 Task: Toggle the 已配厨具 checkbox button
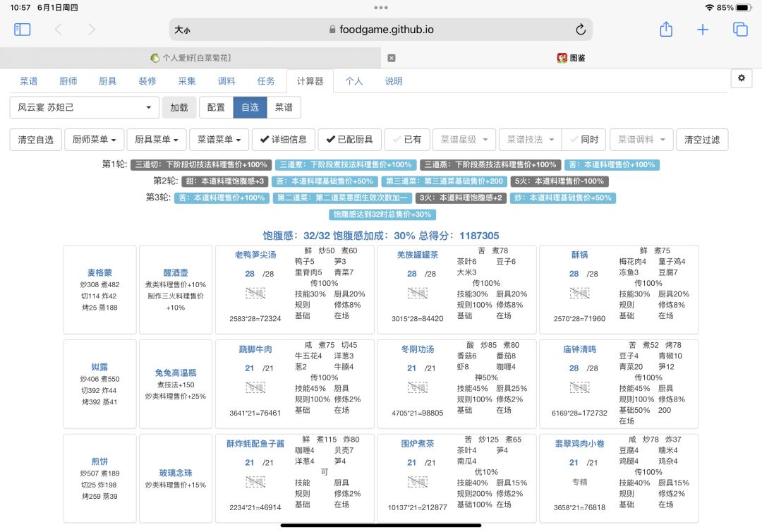[x=349, y=140]
